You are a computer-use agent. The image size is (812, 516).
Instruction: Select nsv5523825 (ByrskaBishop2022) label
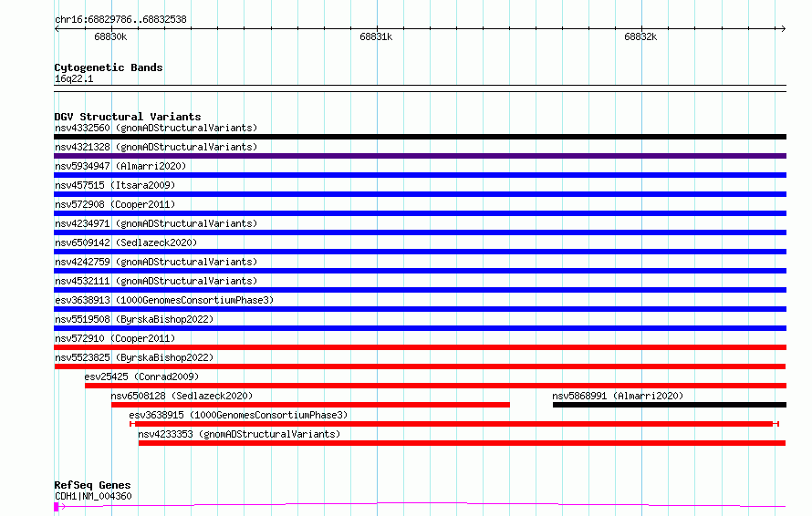coord(134,357)
